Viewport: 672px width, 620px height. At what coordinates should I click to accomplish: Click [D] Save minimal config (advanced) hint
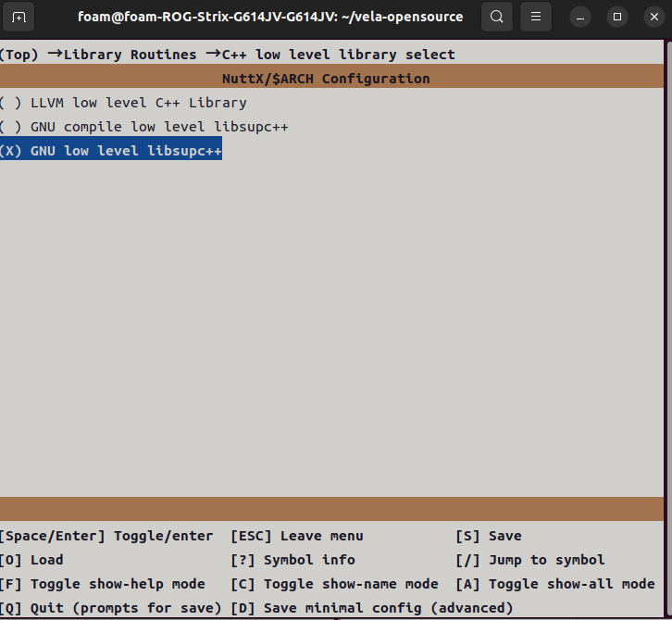point(371,608)
